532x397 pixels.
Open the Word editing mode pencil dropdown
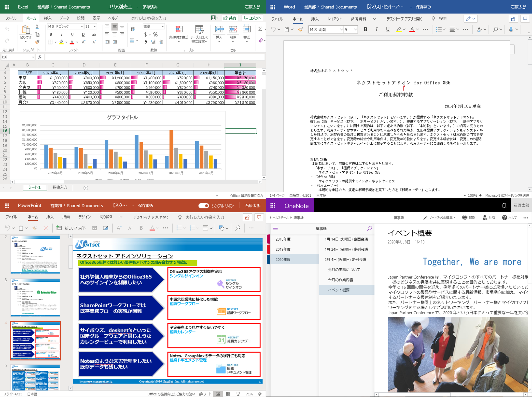point(470,19)
